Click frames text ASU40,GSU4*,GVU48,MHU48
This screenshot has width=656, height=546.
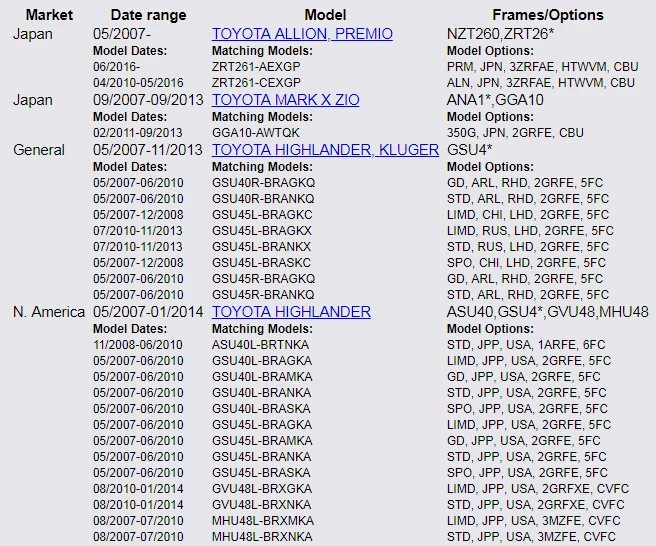[548, 312]
